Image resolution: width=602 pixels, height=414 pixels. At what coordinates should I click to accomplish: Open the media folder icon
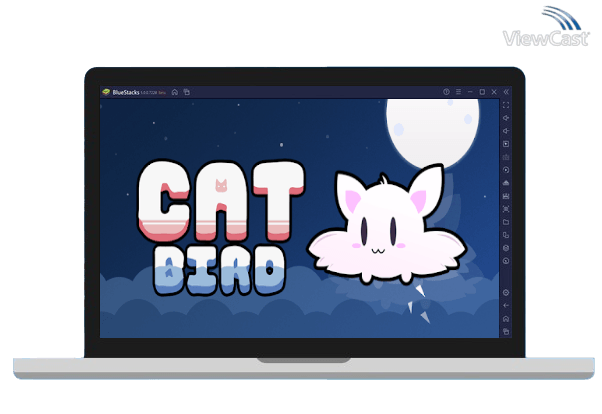pos(506,222)
